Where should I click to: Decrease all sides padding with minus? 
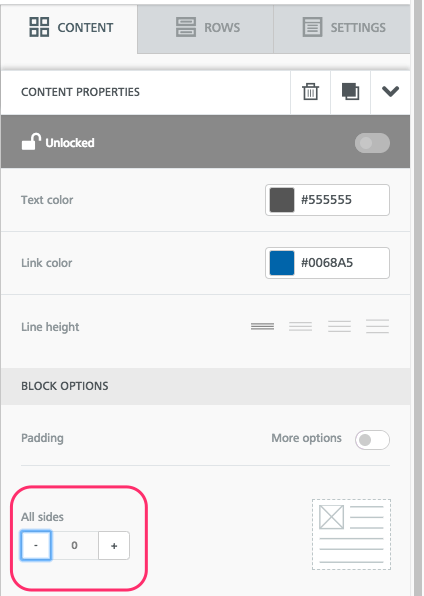(36, 545)
